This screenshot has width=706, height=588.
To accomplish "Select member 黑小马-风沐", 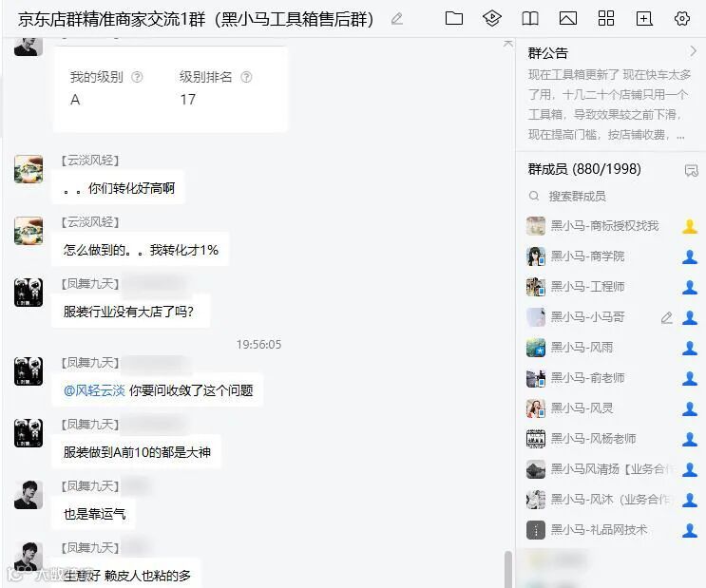I will [x=611, y=500].
